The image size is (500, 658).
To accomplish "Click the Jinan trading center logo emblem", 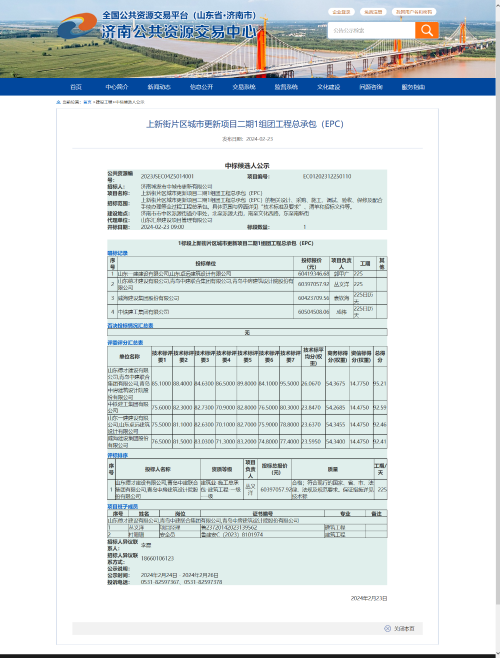I will click(x=77, y=26).
